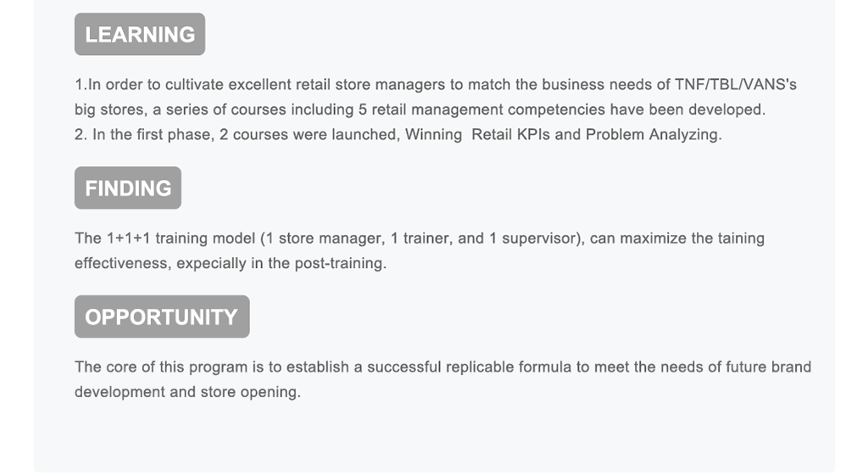Click the text 'TNF/TBL/VANS's' in first paragraph

[x=736, y=84]
